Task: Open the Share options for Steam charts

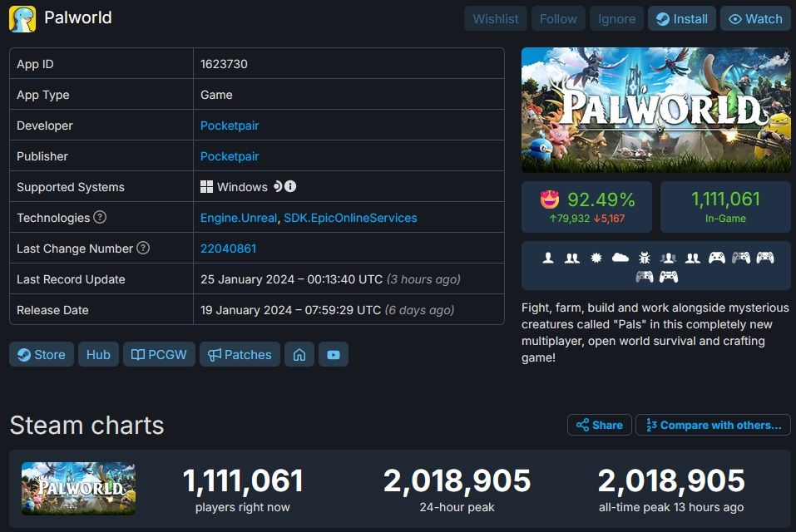Action: pyautogui.click(x=599, y=425)
